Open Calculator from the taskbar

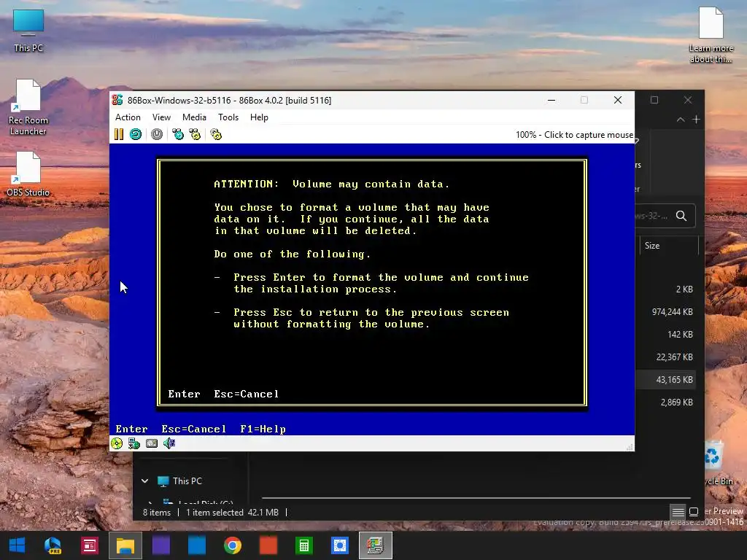coord(304,545)
